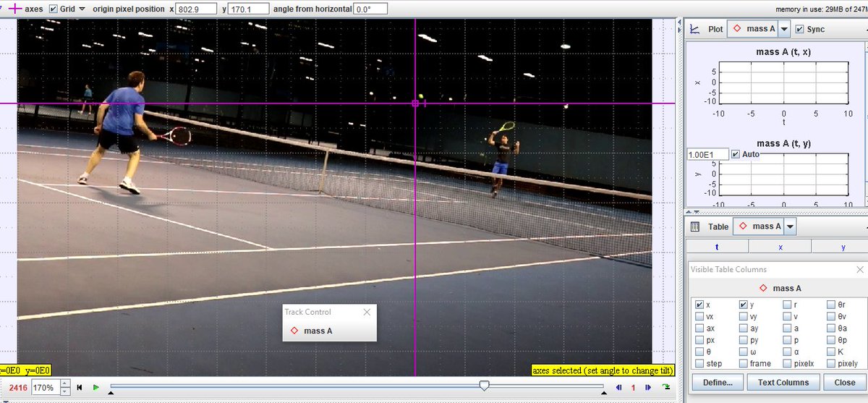Enable the ax column checkbox
This screenshot has height=403, width=868.
click(699, 328)
